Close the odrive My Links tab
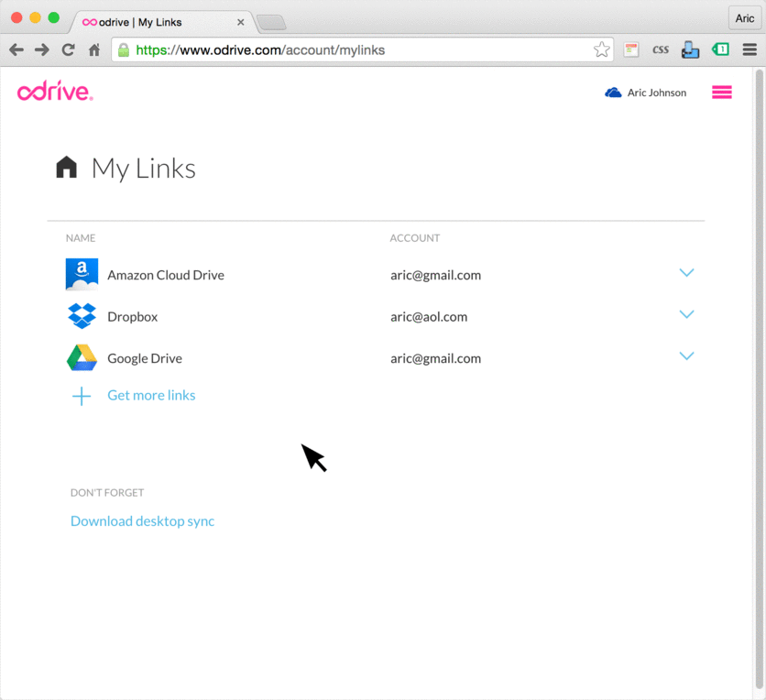Image resolution: width=766 pixels, height=700 pixels. point(240,23)
